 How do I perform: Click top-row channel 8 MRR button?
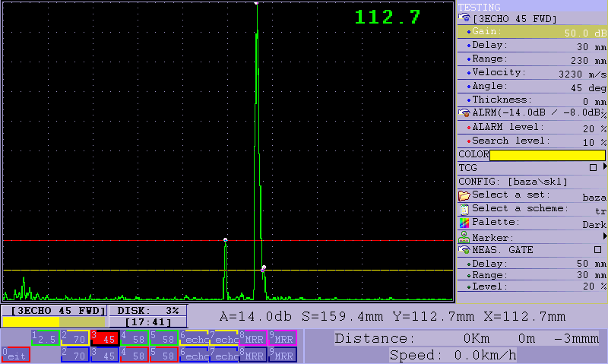pos(252,338)
